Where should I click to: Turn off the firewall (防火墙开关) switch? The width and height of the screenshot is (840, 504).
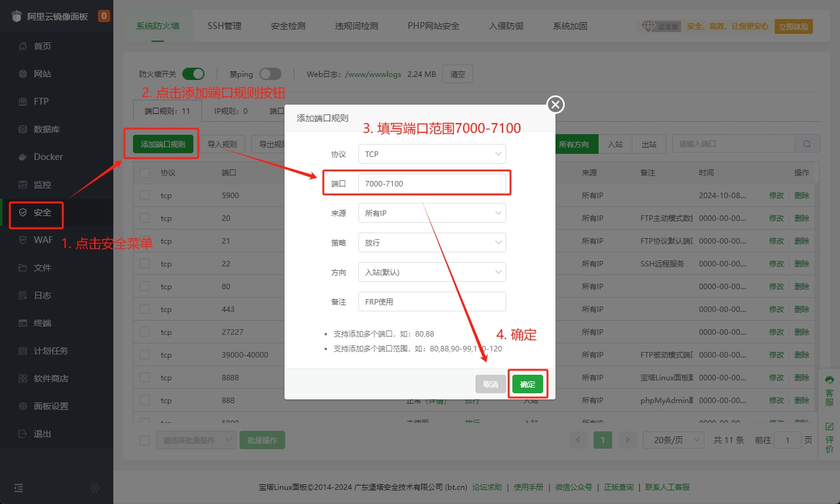point(193,74)
